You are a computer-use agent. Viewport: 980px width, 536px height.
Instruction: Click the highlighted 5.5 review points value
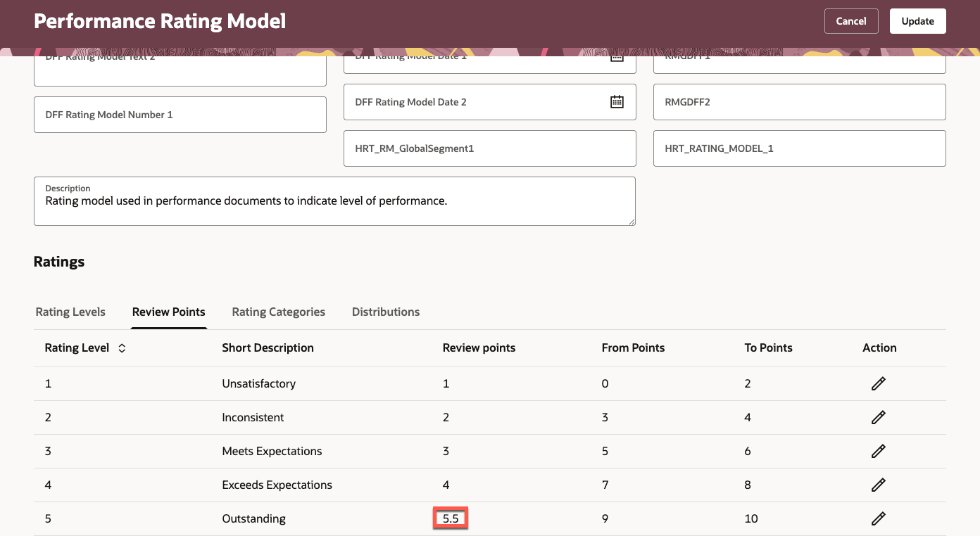(451, 519)
